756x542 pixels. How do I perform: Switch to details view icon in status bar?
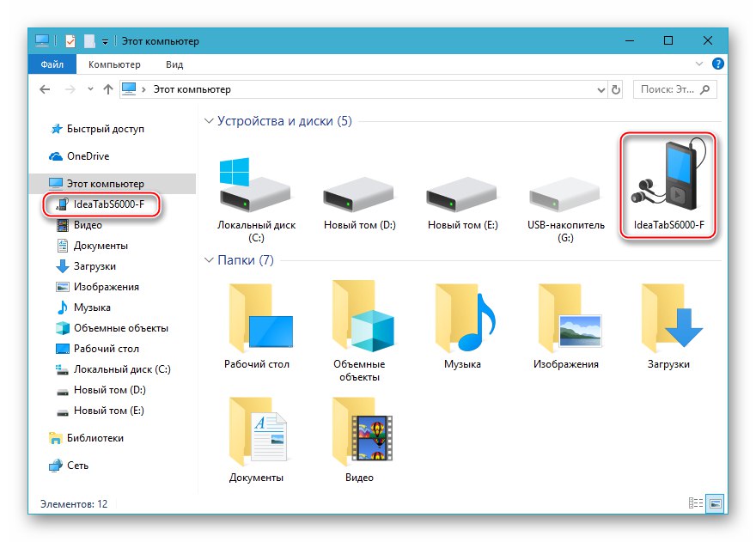click(x=695, y=503)
